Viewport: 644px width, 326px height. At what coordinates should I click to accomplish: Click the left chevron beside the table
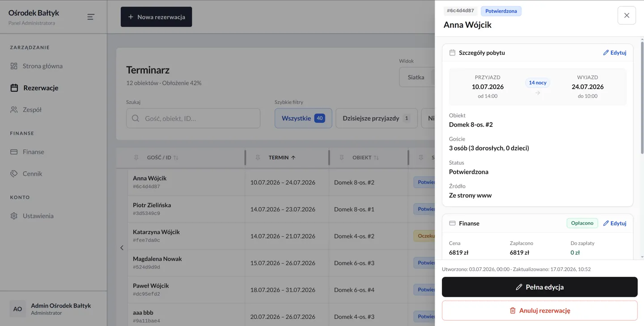122,248
